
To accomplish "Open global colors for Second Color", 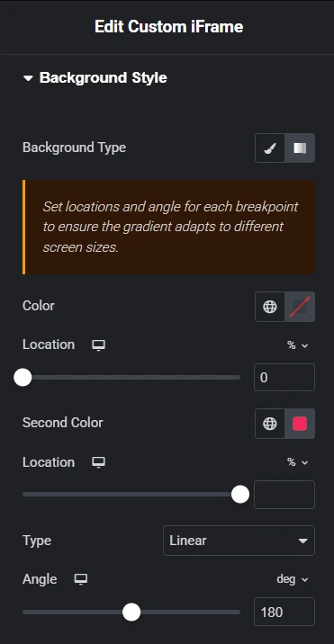I will coord(270,424).
